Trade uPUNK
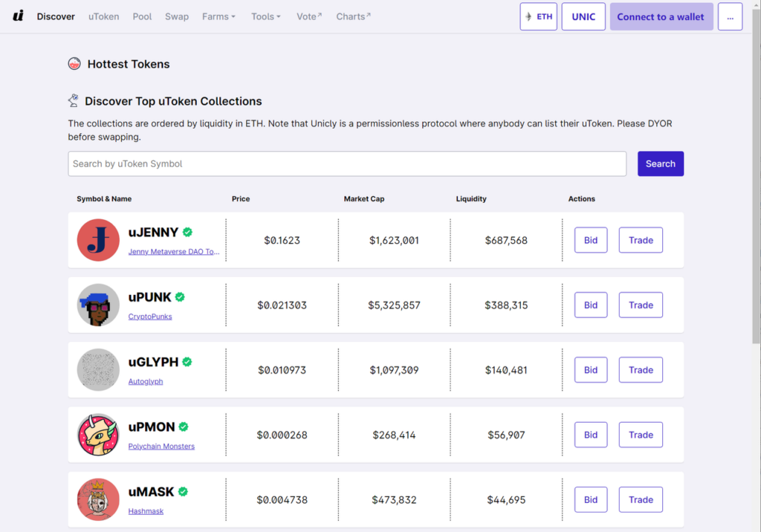 [641, 305]
